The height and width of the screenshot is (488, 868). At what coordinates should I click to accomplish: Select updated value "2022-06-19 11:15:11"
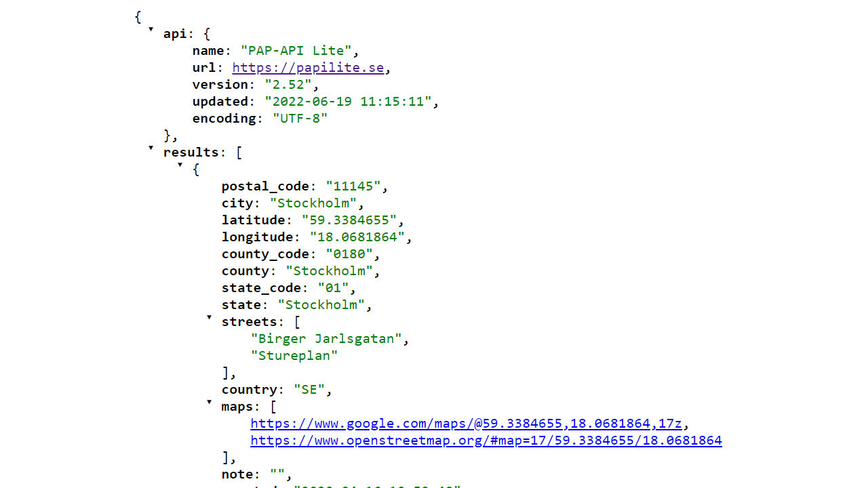(x=349, y=102)
